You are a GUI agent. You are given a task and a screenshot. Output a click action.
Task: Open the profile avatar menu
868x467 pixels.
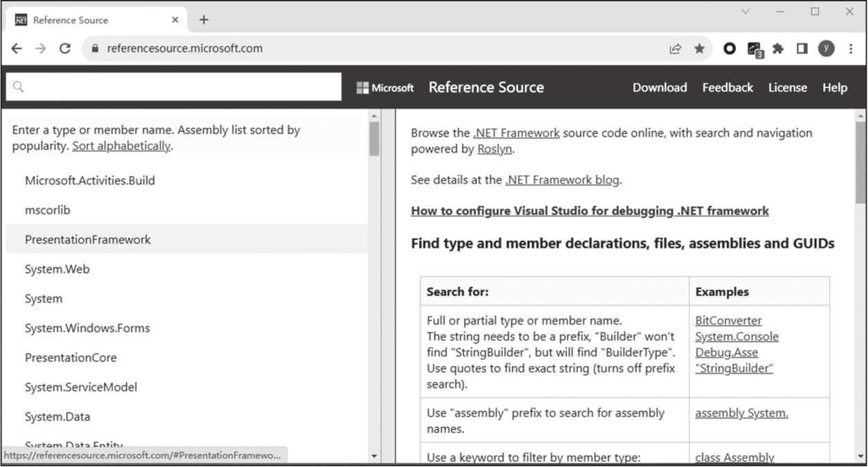[x=827, y=48]
